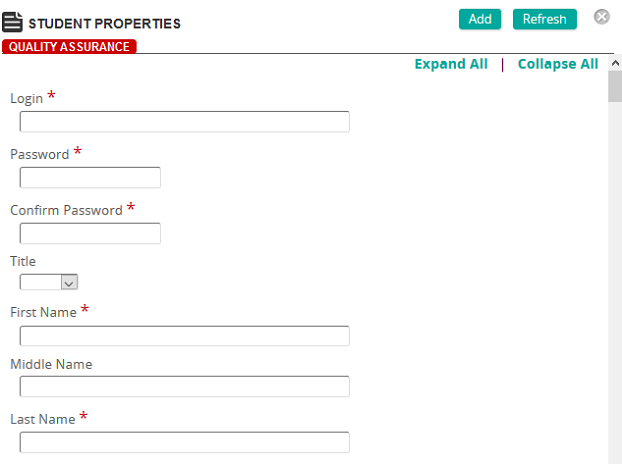Click in the Login input field
This screenshot has height=466, width=622.
[x=184, y=121]
